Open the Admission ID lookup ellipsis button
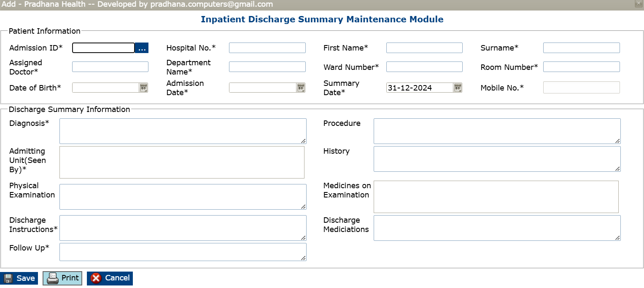644x288 pixels. coord(142,48)
